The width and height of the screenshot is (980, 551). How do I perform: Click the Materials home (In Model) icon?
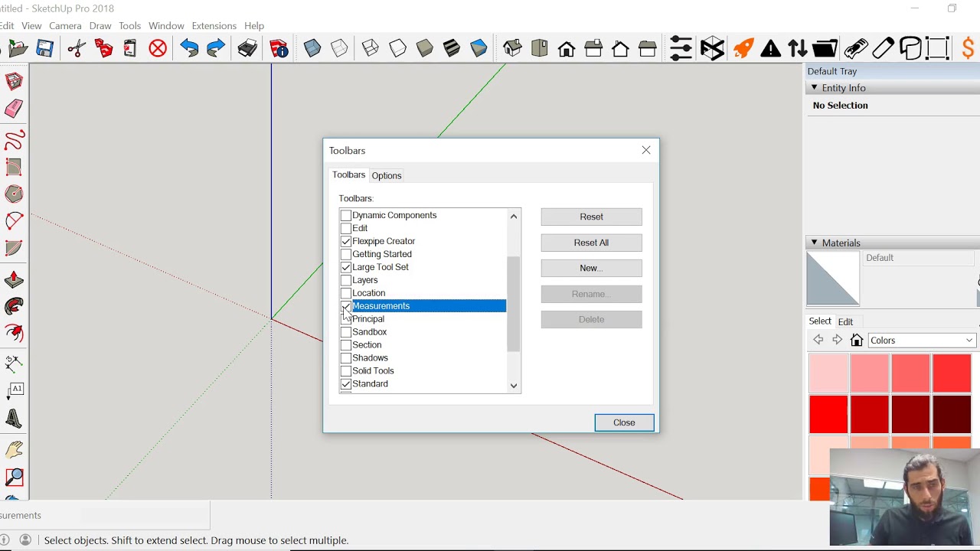click(857, 341)
